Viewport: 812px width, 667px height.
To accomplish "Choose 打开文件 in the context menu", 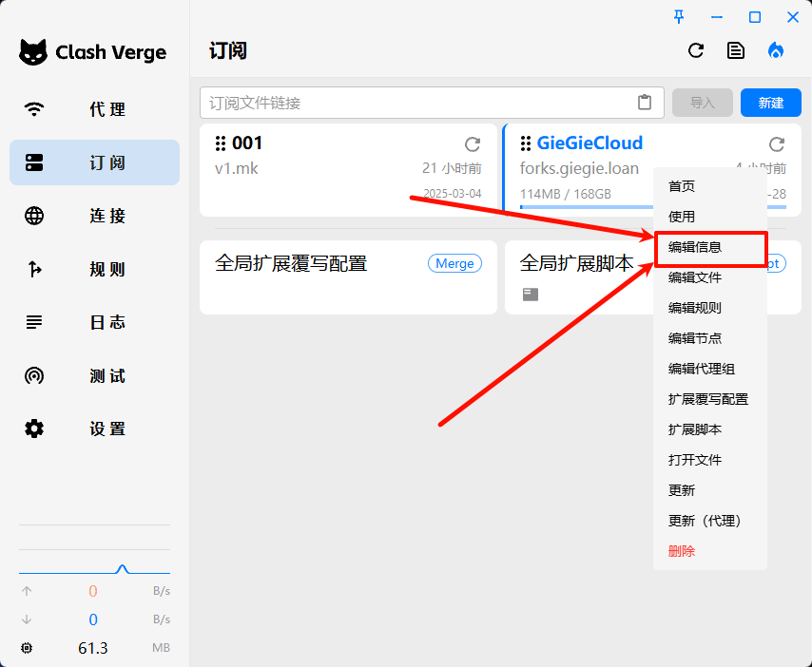I will 710,460.
